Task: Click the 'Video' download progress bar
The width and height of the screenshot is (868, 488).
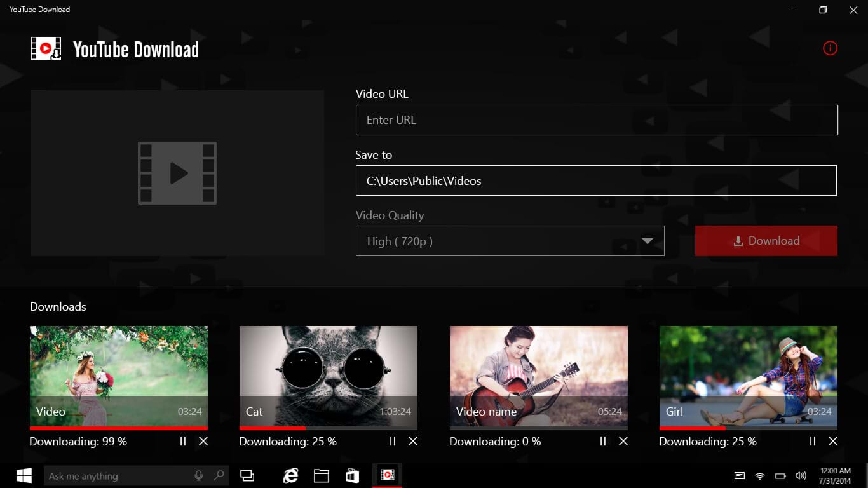Action: (119, 428)
